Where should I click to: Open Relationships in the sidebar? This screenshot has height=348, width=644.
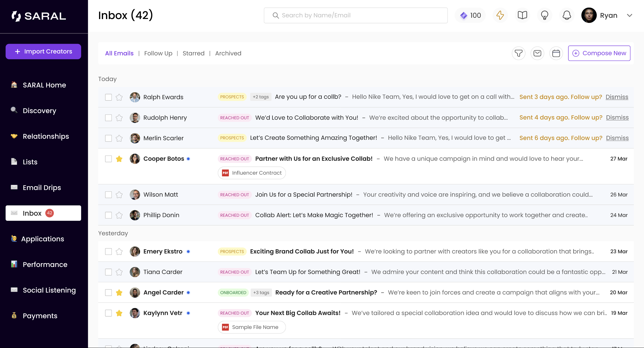point(43,136)
